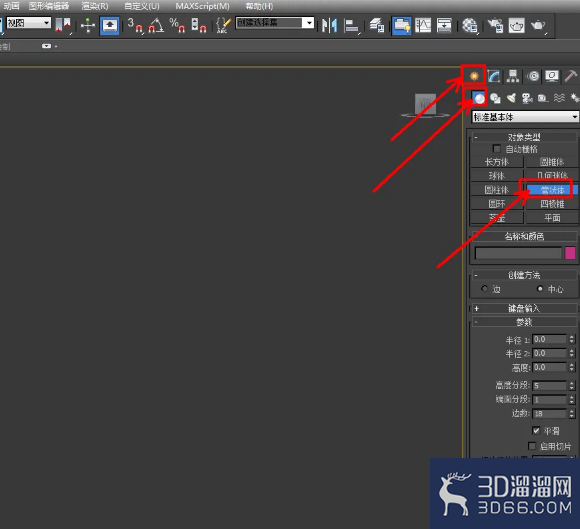The image size is (580, 529).
Task: Activate the Select and Manipulate tool
Action: [88, 25]
